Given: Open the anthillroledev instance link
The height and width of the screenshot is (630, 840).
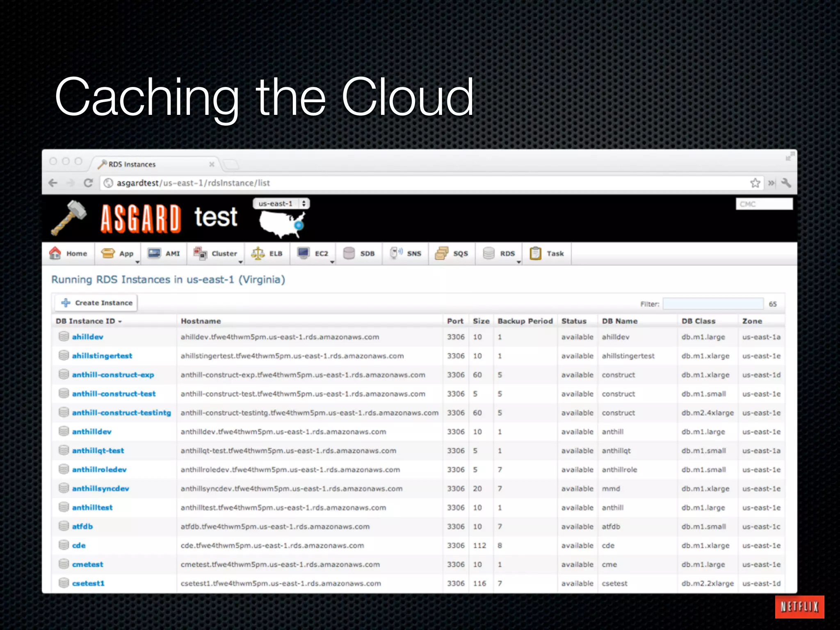Looking at the screenshot, I should [x=99, y=470].
